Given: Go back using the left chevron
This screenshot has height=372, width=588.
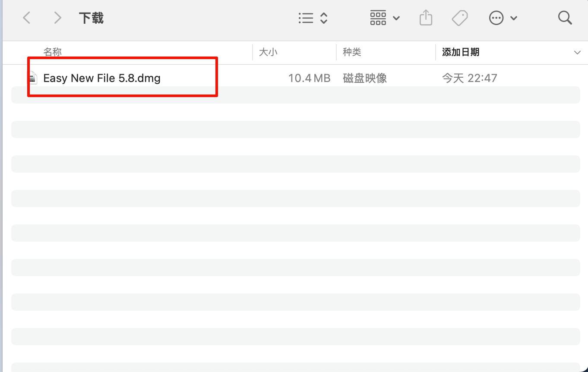Looking at the screenshot, I should (27, 18).
